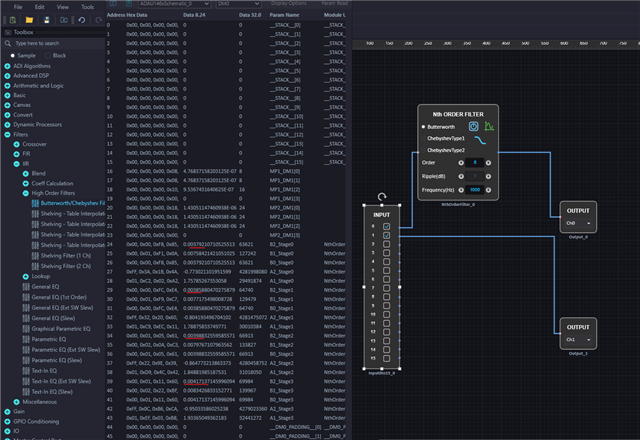
Task: Select the Text-In EQ block
Action: point(40,371)
